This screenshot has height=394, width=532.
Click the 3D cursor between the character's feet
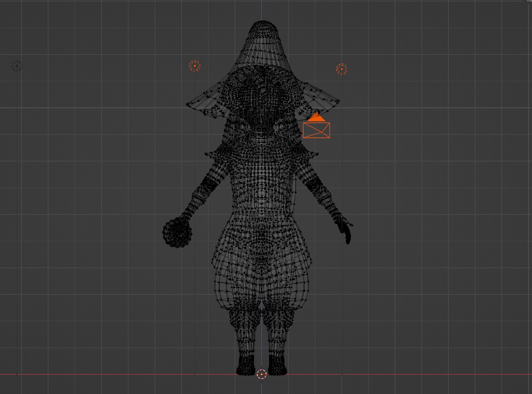tap(262, 374)
